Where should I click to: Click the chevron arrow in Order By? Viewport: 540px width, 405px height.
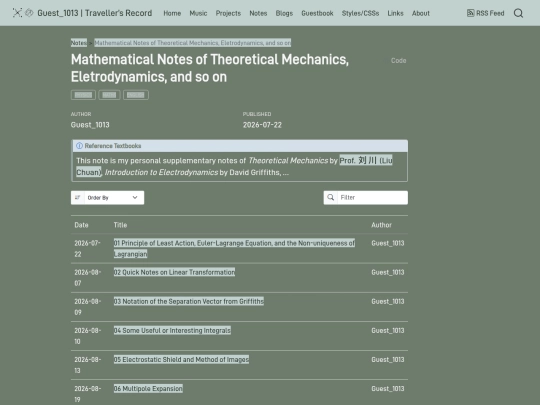coord(135,197)
